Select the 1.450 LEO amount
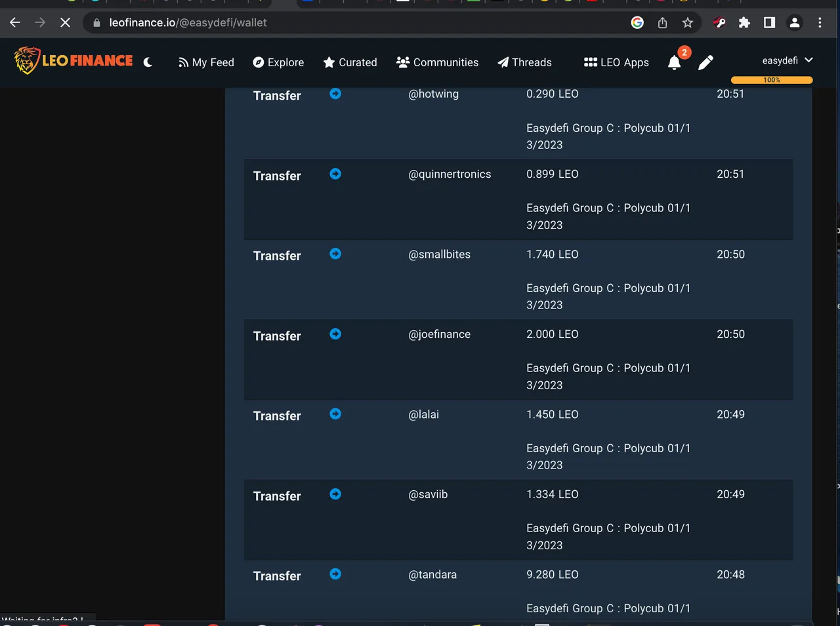 (x=553, y=414)
